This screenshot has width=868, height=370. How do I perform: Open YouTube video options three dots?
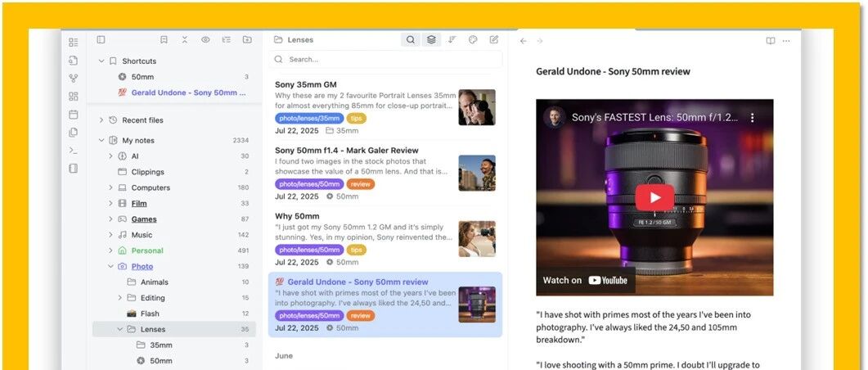[753, 118]
